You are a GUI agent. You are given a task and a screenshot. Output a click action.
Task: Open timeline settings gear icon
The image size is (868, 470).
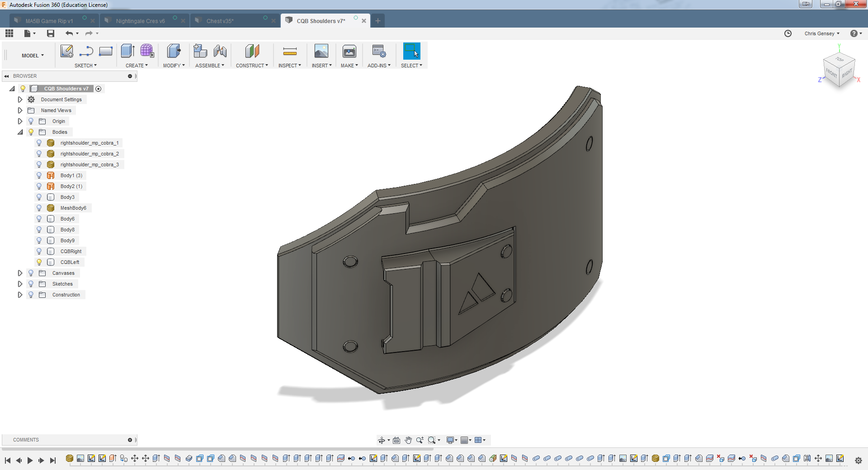[x=858, y=461]
